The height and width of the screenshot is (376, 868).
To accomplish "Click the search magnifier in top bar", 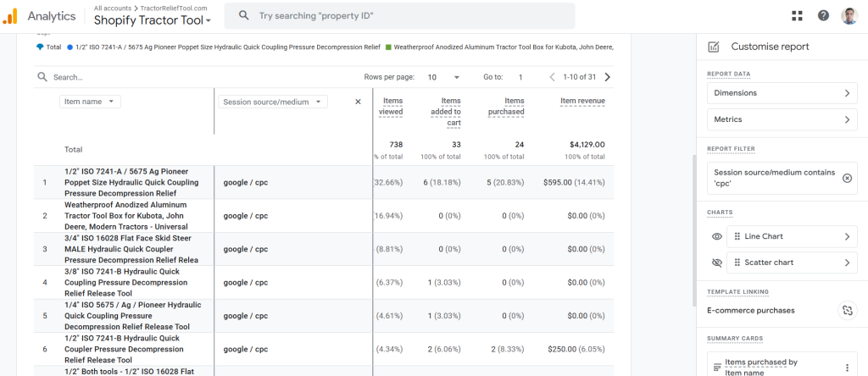I will [x=243, y=15].
